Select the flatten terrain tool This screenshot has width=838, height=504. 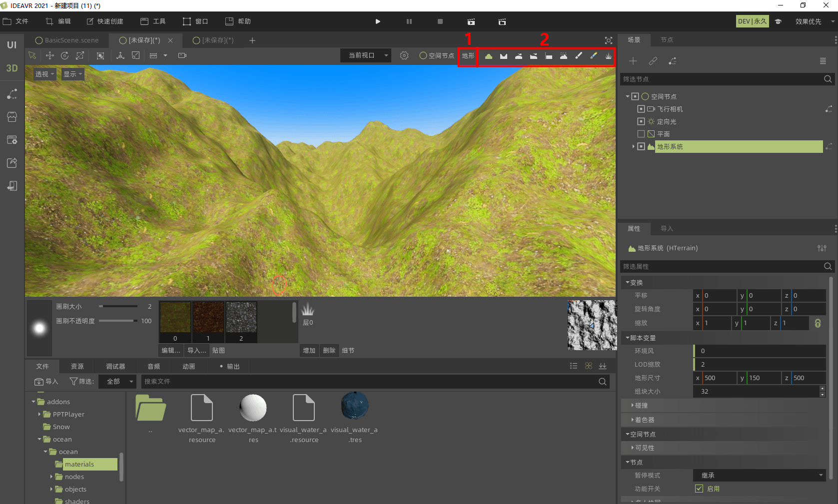549,56
